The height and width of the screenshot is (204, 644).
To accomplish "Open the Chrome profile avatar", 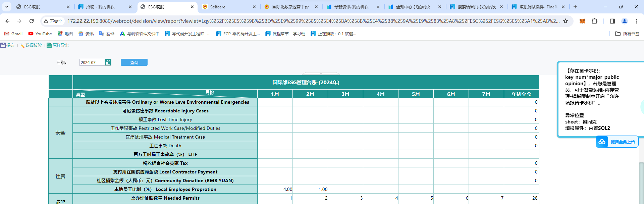I will tap(625, 21).
